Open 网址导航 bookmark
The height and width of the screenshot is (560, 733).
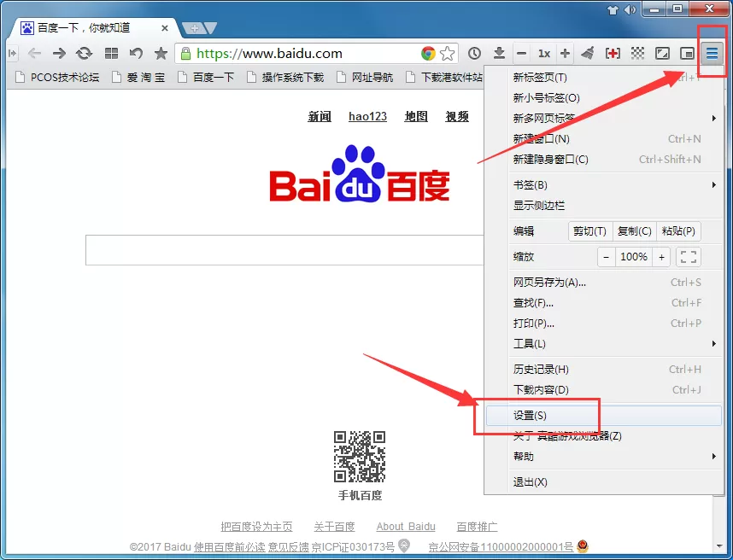pyautogui.click(x=365, y=77)
